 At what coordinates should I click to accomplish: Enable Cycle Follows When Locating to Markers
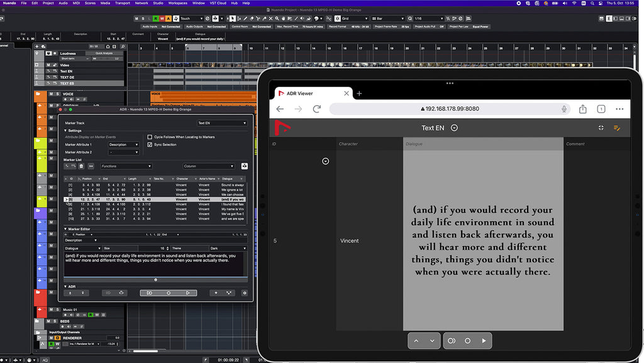(x=150, y=137)
